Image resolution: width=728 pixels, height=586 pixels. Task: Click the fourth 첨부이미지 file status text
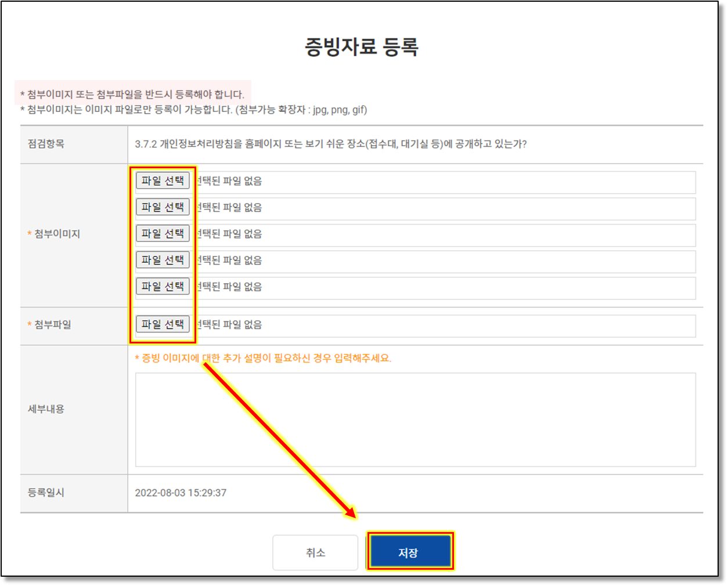(x=229, y=261)
